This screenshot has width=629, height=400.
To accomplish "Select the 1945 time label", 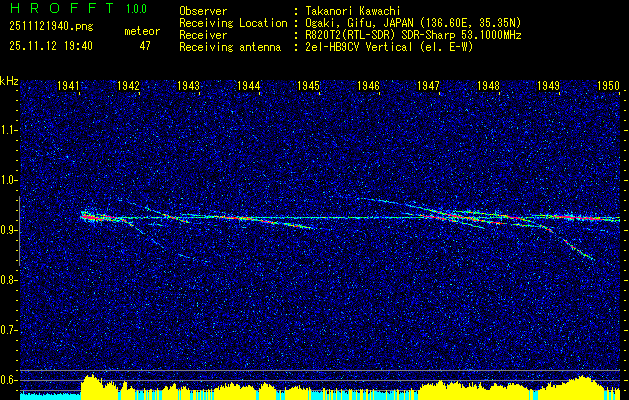I will coord(308,85).
